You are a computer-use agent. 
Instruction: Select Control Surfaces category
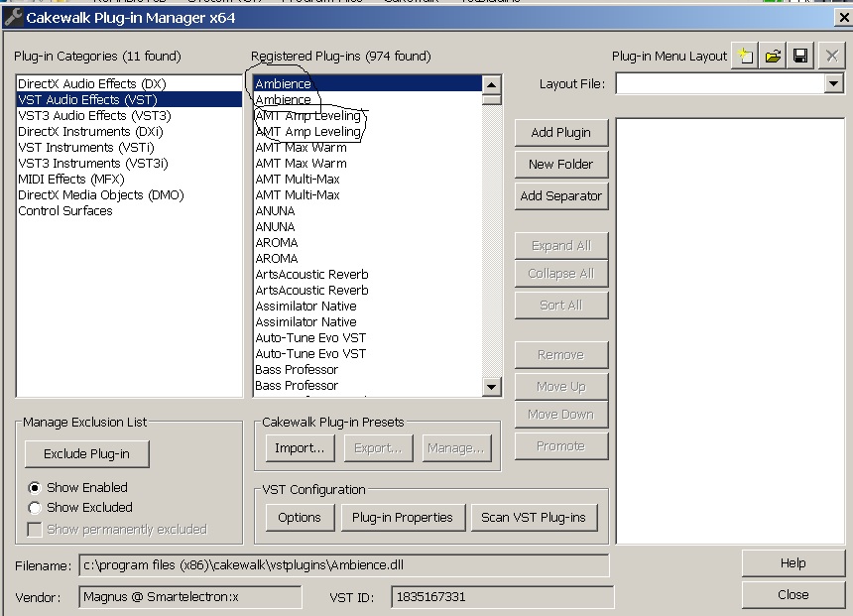tap(129, 210)
